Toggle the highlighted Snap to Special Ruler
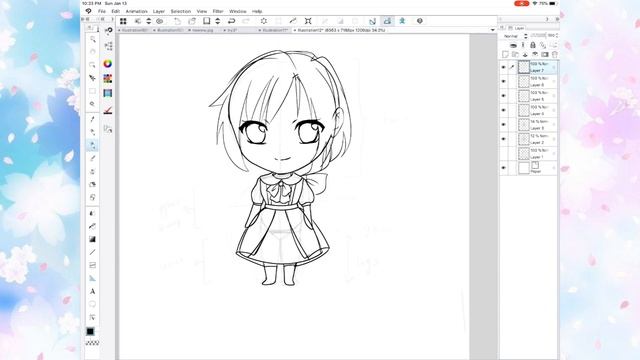The width and height of the screenshot is (640, 360). tap(387, 21)
